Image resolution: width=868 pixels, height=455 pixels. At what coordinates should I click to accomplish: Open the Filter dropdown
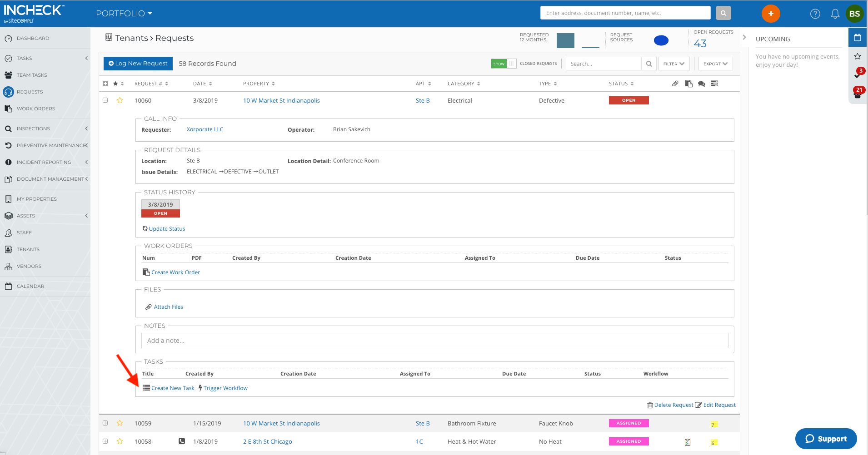(x=673, y=64)
